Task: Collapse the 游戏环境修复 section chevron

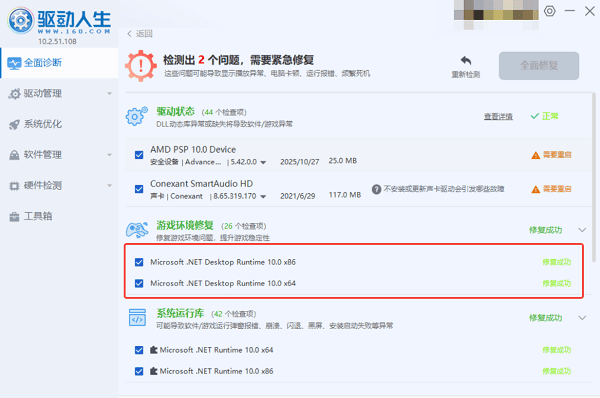Action: pos(582,230)
